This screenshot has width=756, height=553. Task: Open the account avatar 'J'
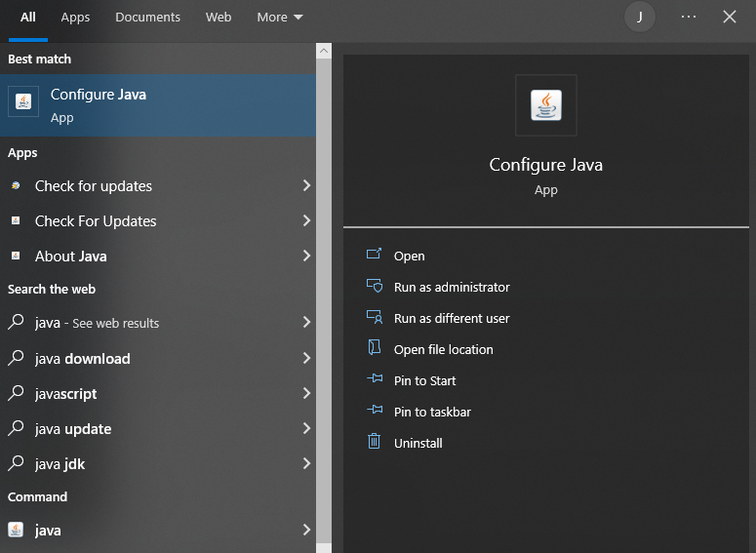[x=639, y=17]
